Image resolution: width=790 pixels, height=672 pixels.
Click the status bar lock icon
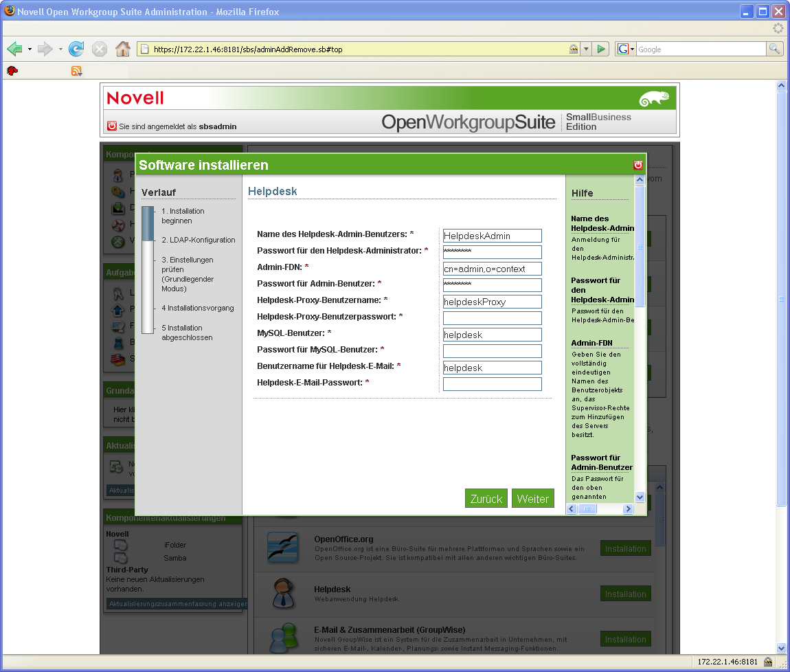pyautogui.click(x=768, y=662)
